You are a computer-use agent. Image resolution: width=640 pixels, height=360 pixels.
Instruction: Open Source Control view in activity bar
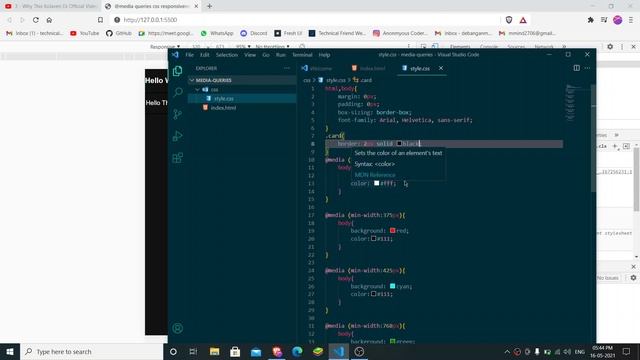(178, 114)
